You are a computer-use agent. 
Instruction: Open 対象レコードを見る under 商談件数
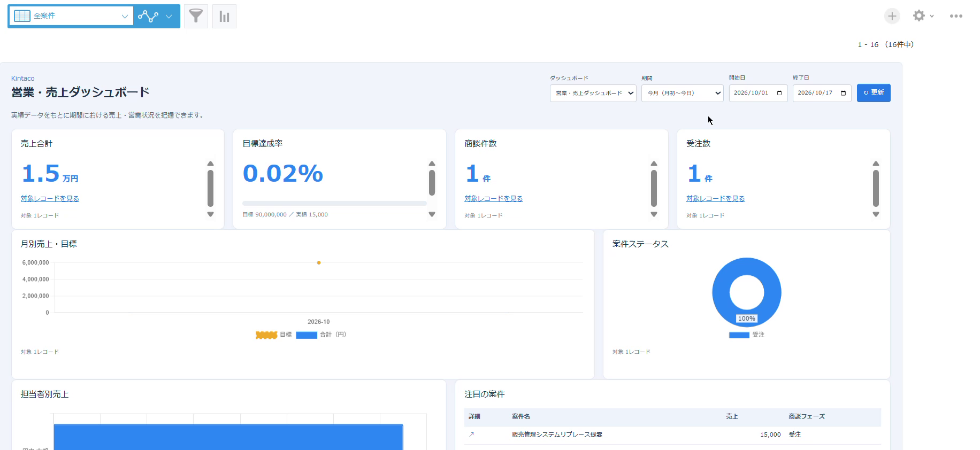point(494,199)
